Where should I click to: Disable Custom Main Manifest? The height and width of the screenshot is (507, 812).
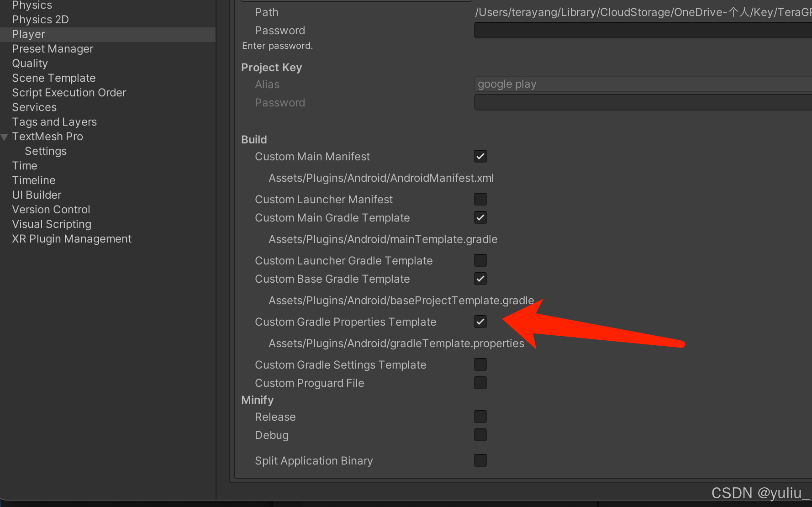tap(480, 156)
